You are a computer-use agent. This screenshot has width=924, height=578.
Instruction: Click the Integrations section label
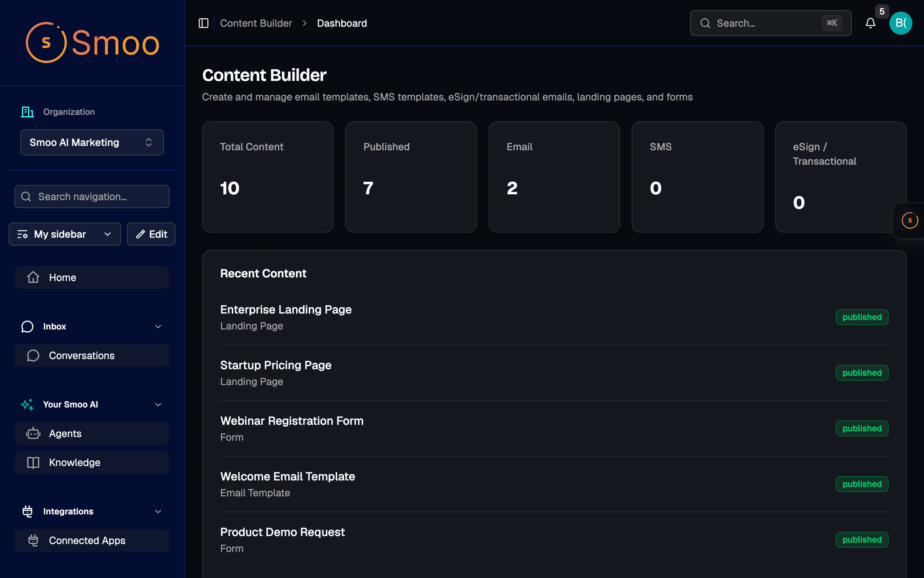68,512
